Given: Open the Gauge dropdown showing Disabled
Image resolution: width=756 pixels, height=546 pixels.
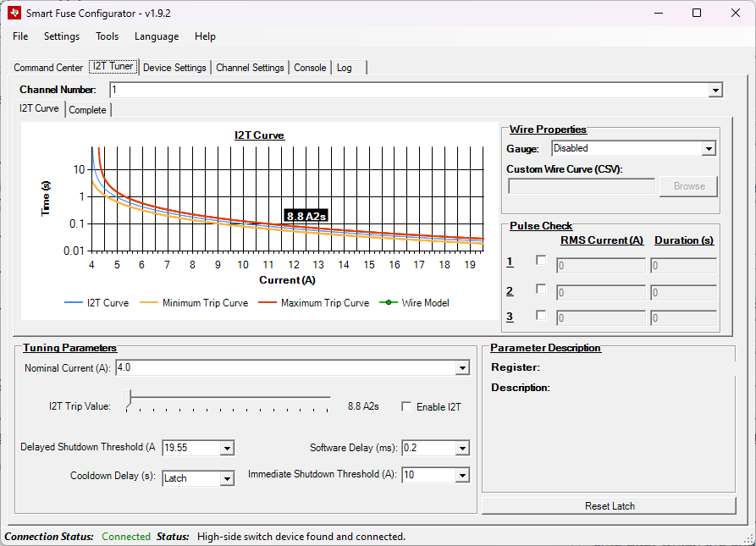Looking at the screenshot, I should pos(709,148).
